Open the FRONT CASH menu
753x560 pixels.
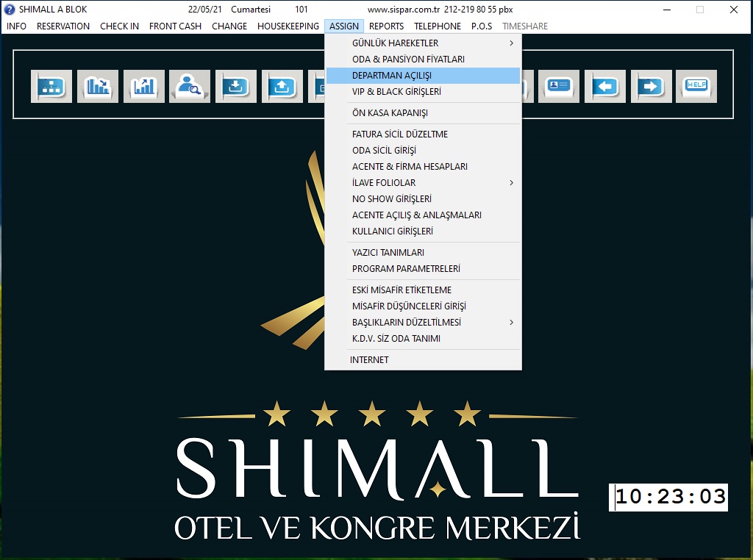point(175,26)
